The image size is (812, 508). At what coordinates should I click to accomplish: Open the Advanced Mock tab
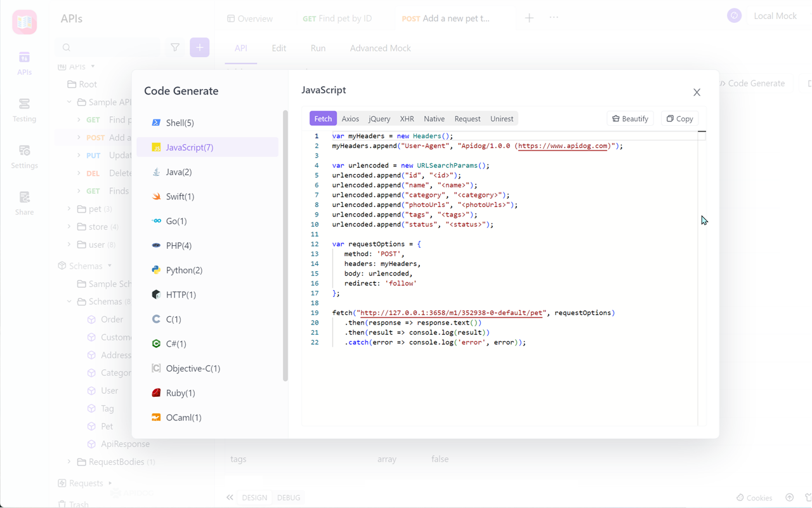tap(379, 48)
